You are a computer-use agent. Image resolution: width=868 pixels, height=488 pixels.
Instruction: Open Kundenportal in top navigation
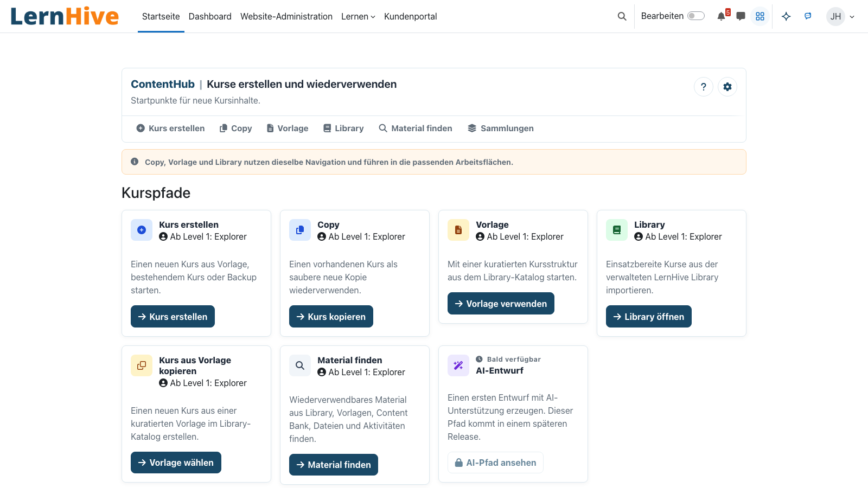pyautogui.click(x=411, y=16)
